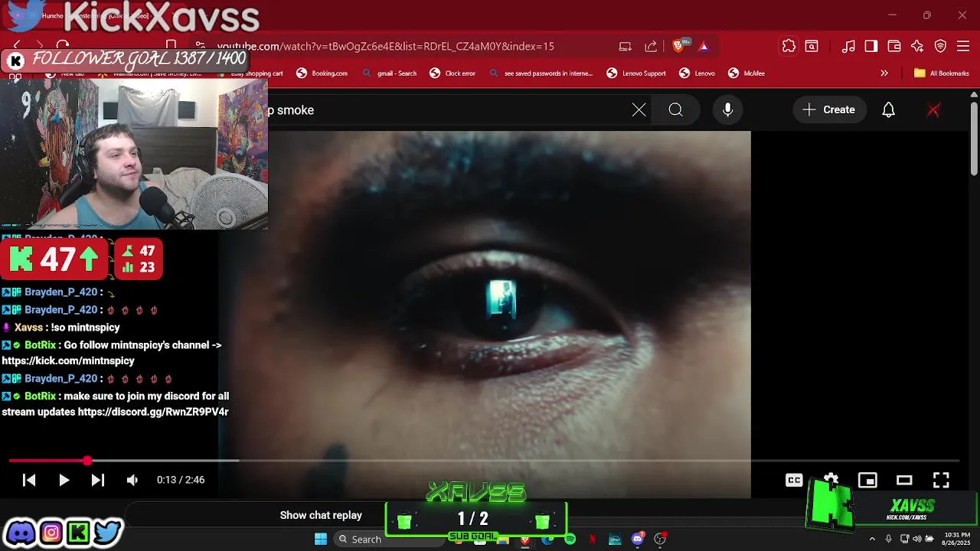Click the YouTube search magnifier button

675,110
